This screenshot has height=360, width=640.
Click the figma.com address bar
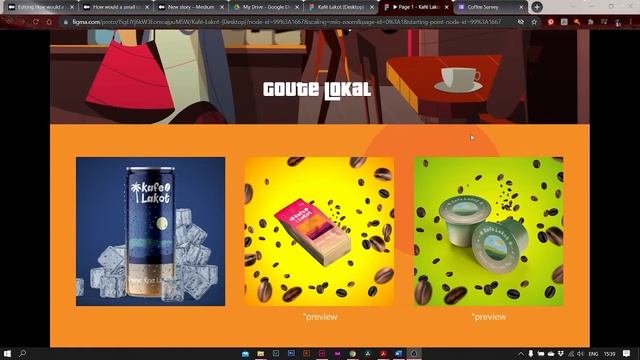[286, 22]
